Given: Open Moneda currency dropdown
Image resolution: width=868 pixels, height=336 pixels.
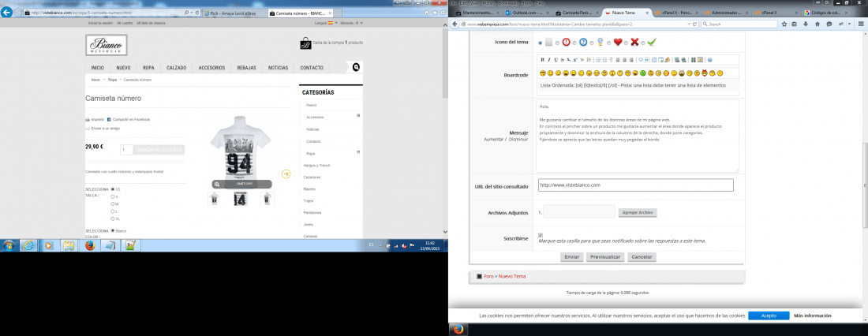Looking at the screenshot, I should [351, 23].
